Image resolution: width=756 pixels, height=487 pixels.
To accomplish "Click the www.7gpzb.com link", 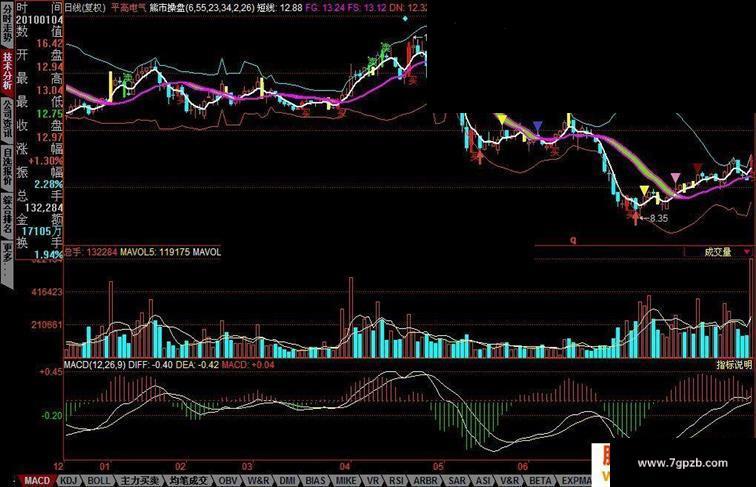I will click(x=682, y=463).
